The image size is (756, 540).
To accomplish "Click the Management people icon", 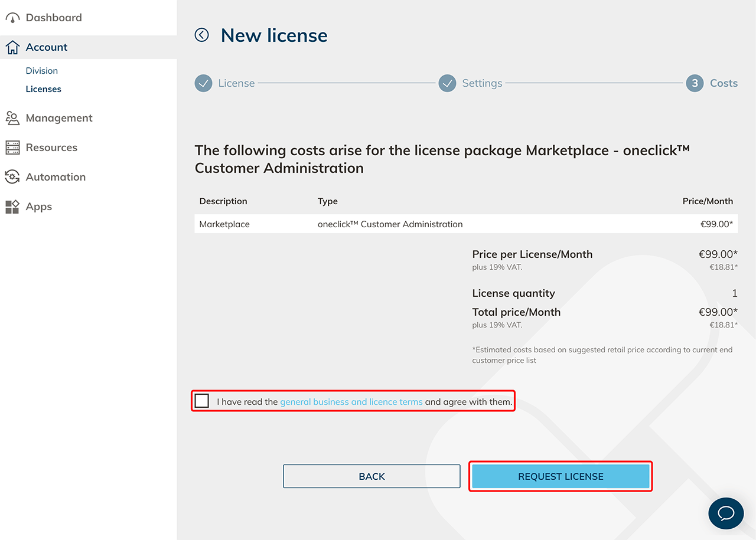I will click(x=12, y=118).
